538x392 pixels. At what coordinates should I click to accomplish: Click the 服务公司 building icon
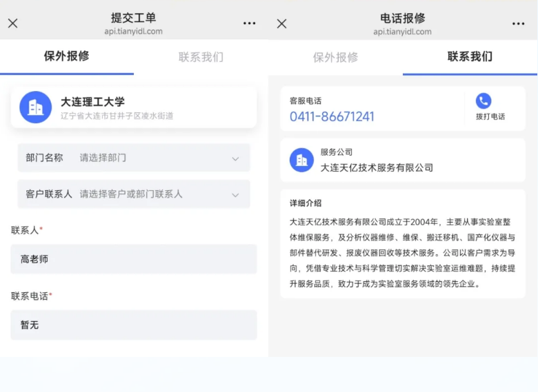point(301,160)
